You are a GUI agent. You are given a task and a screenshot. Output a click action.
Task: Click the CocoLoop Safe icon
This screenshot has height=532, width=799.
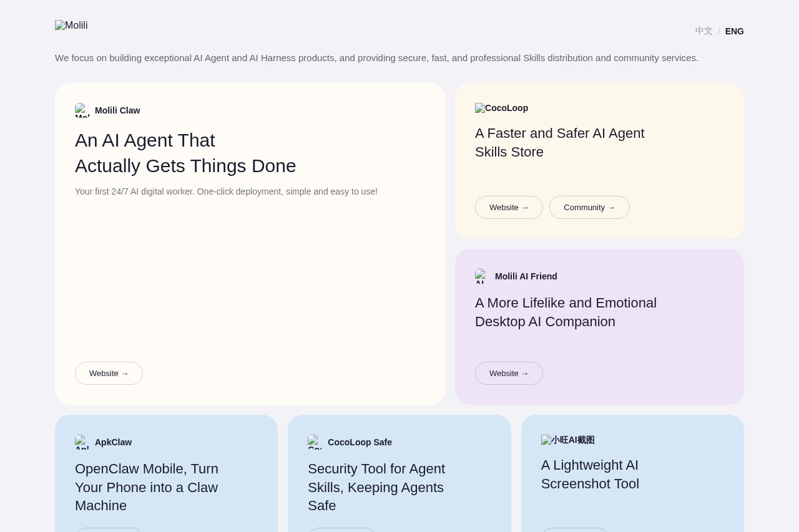pos(315,442)
